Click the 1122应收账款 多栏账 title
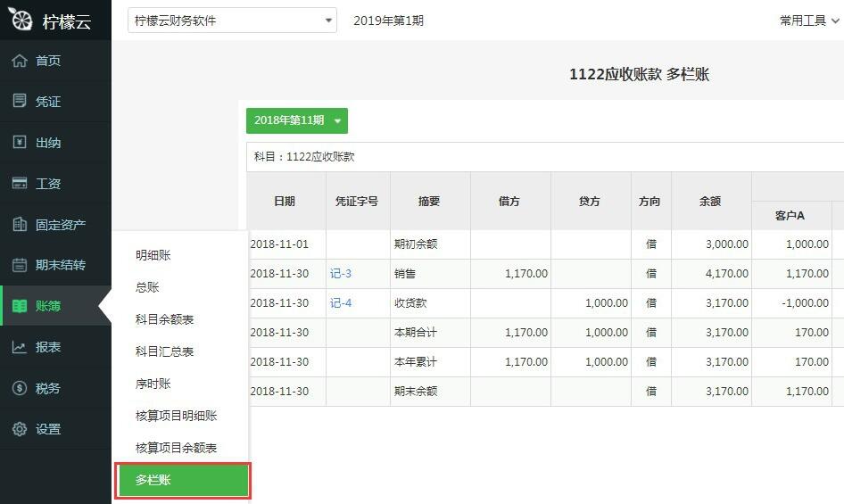844x504 pixels. pyautogui.click(x=639, y=74)
